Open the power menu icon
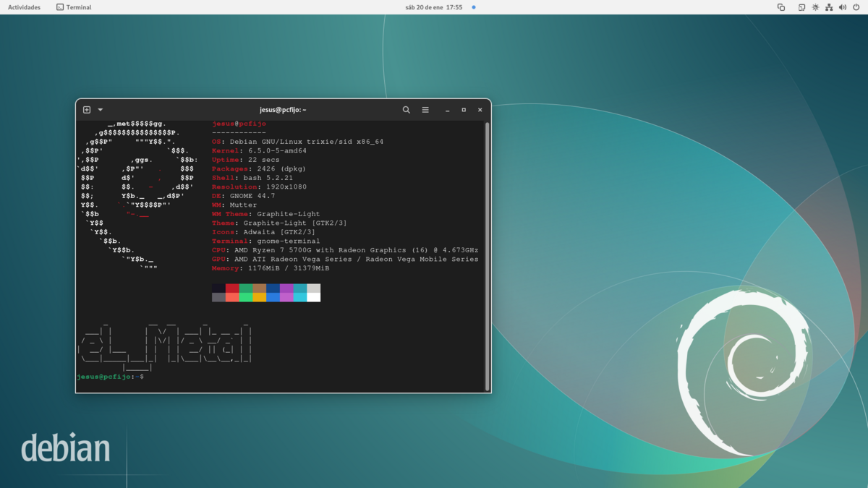 pos(856,7)
